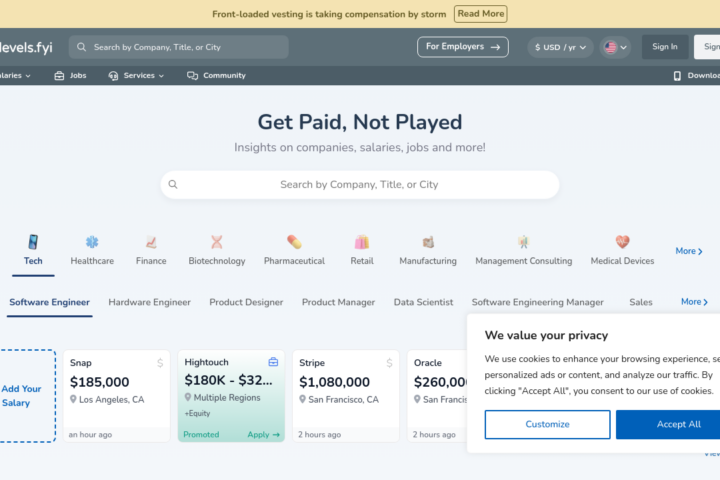This screenshot has height=480, width=720.
Task: Open the Jobs menu item
Action: click(x=70, y=76)
